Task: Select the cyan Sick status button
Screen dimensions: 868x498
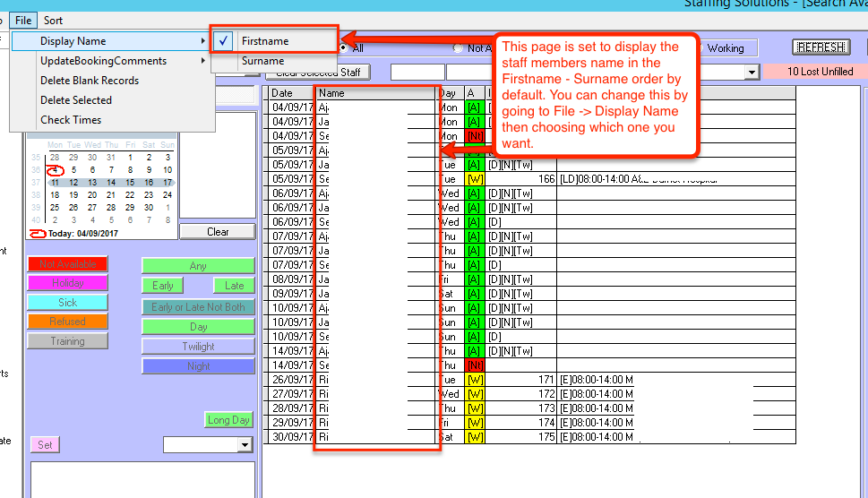Action: [67, 303]
